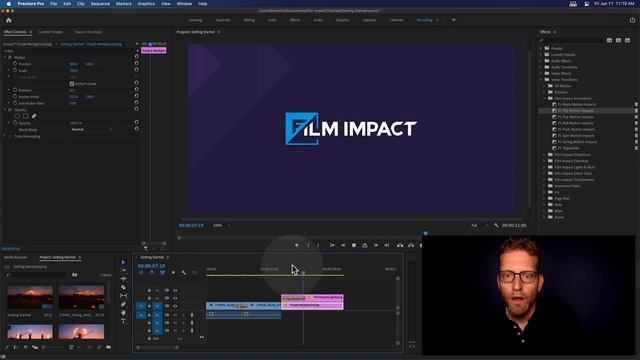Viewport: 640px width, 360px height.
Task: Click the timeline playhead marker
Action: [303, 272]
